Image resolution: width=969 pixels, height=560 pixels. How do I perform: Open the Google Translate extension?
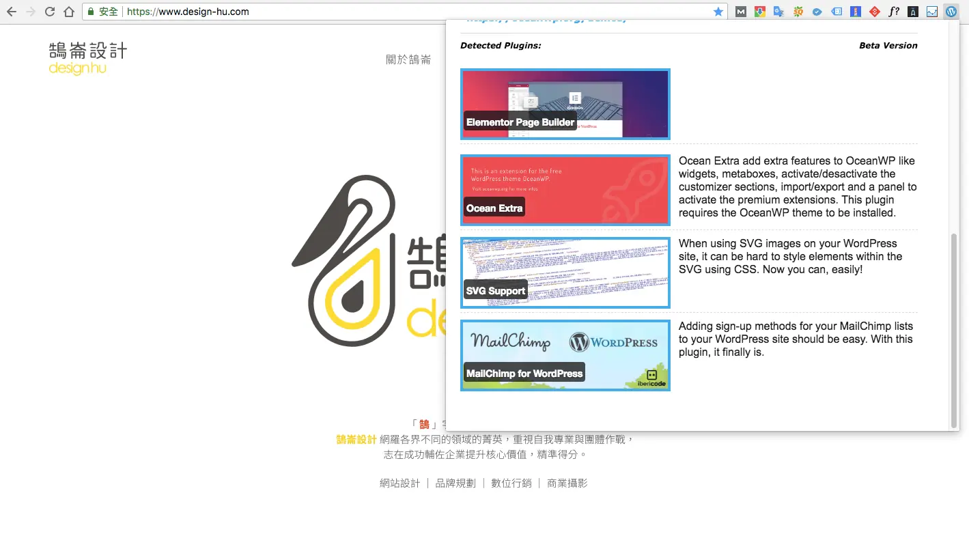tap(778, 12)
